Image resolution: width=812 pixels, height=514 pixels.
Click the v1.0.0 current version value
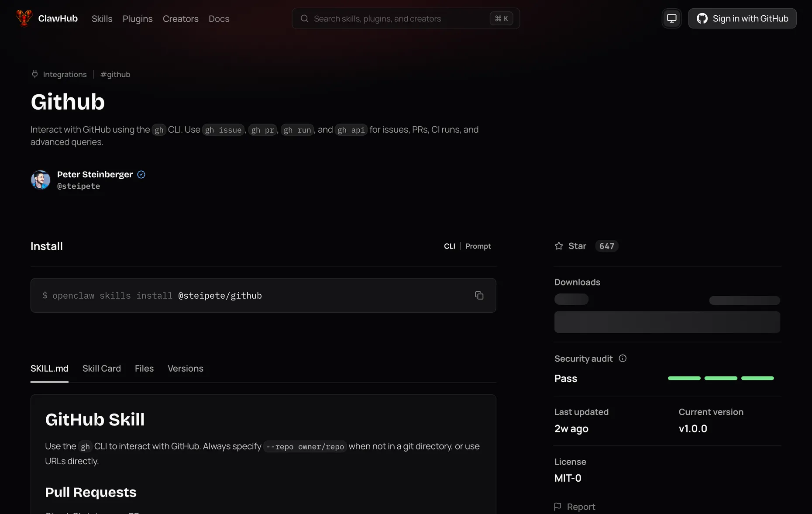pyautogui.click(x=693, y=428)
